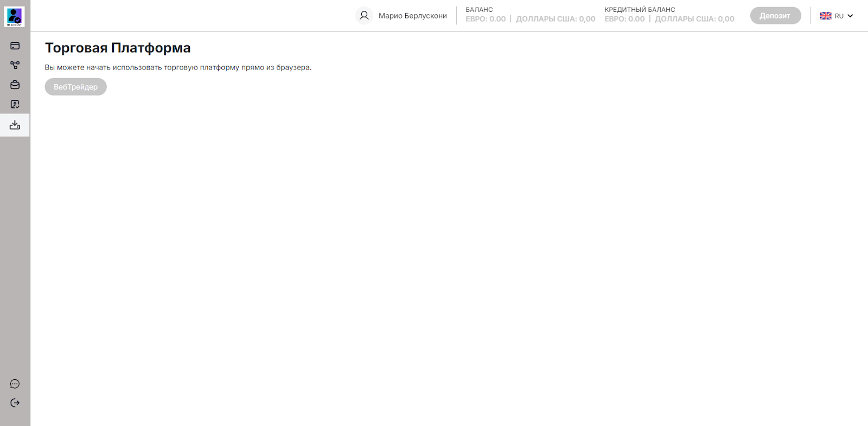Click the credit balance ЕВРО: 0.00 value
The width and height of the screenshot is (868, 426).
click(624, 19)
